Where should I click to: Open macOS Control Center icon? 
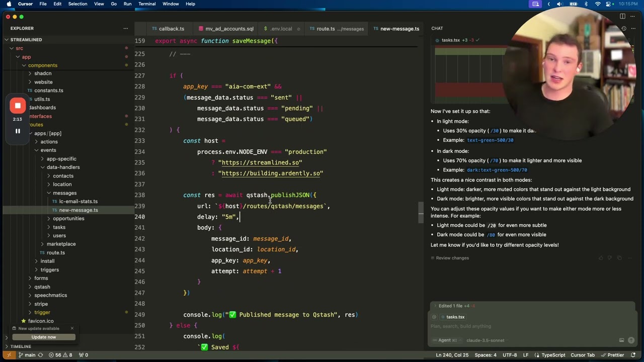(609, 4)
